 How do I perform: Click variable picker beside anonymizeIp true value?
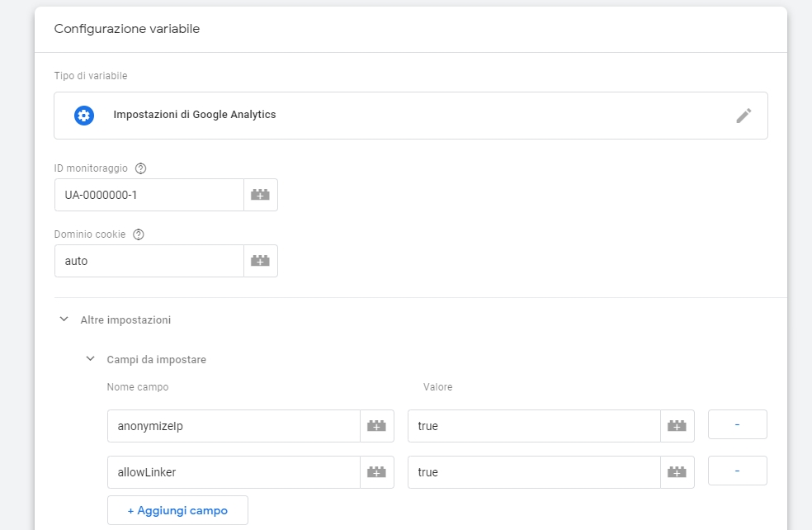677,426
